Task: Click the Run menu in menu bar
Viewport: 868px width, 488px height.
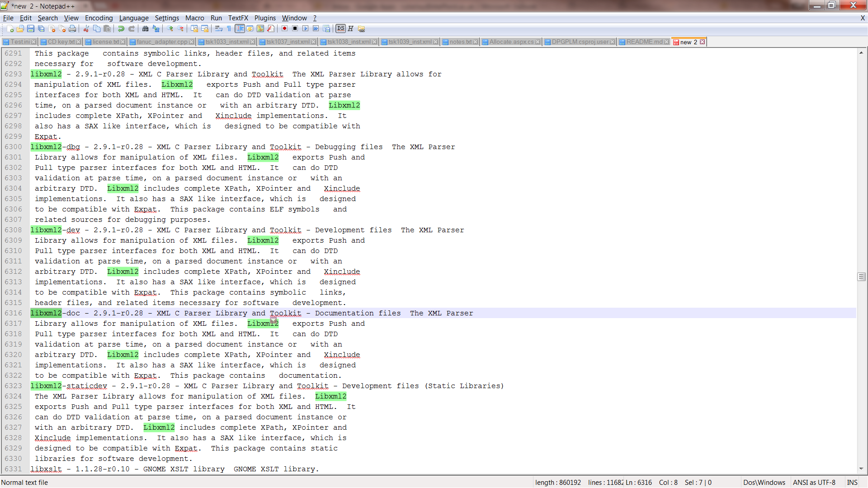Action: pyautogui.click(x=217, y=17)
